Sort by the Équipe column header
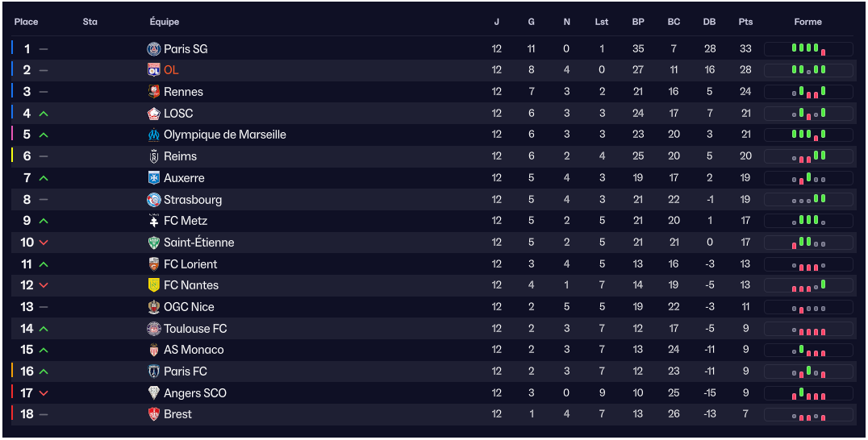 (165, 22)
